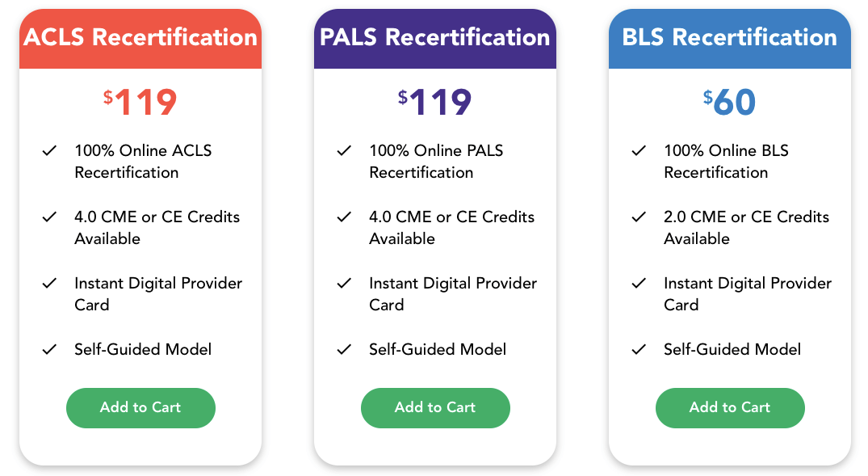Add ACLS Recertification to cart

point(140,408)
